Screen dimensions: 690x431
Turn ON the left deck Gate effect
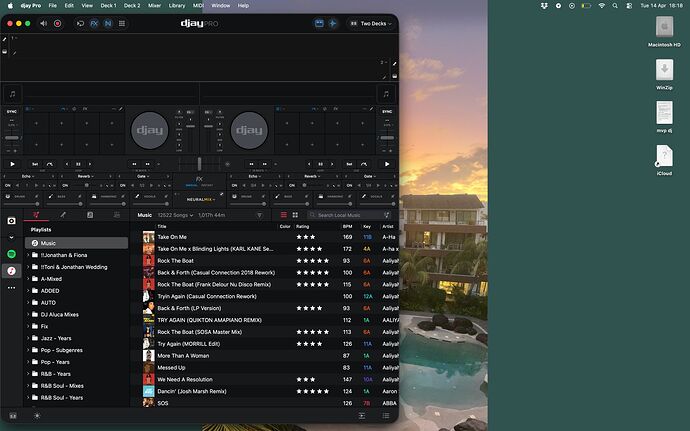click(123, 185)
